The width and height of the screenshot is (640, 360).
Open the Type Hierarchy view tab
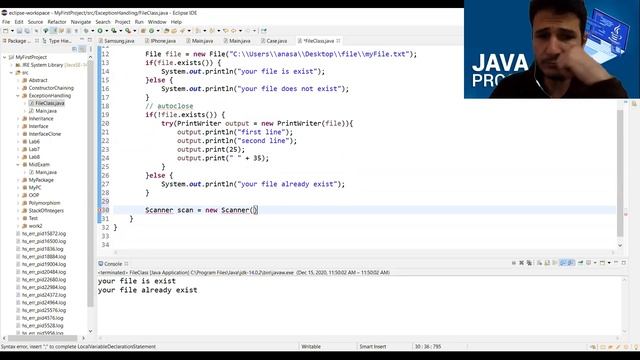click(x=57, y=41)
